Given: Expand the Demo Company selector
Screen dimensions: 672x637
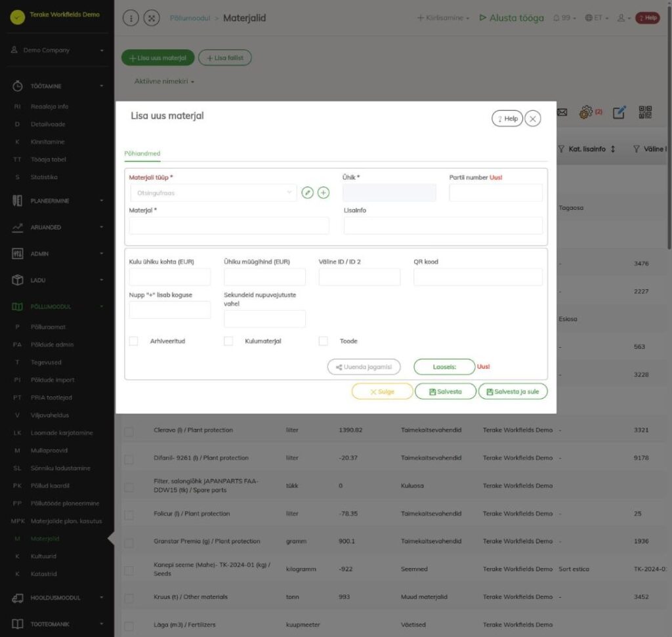Looking at the screenshot, I should 57,50.
